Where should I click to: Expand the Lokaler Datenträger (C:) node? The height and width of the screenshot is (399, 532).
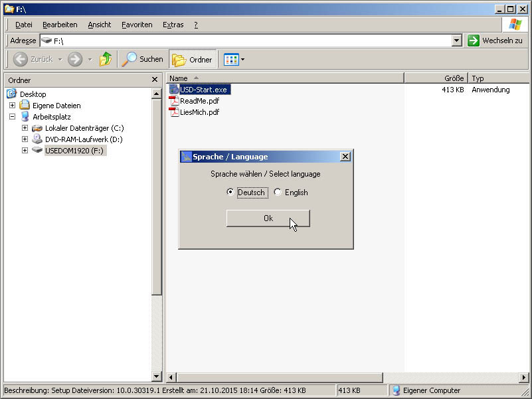pyautogui.click(x=25, y=128)
